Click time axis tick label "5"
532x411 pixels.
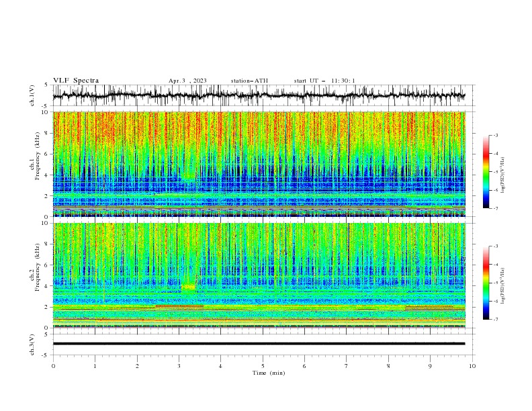tap(263, 366)
